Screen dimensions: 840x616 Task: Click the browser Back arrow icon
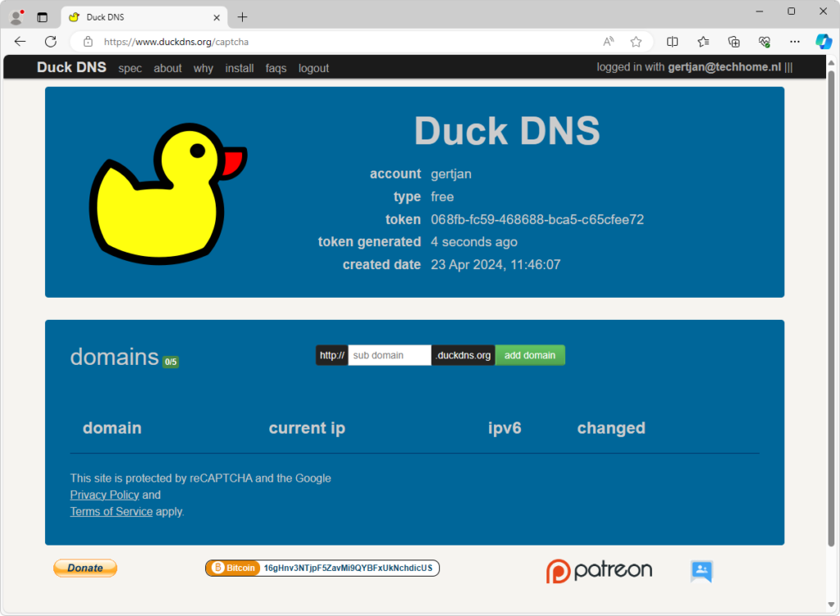(21, 42)
